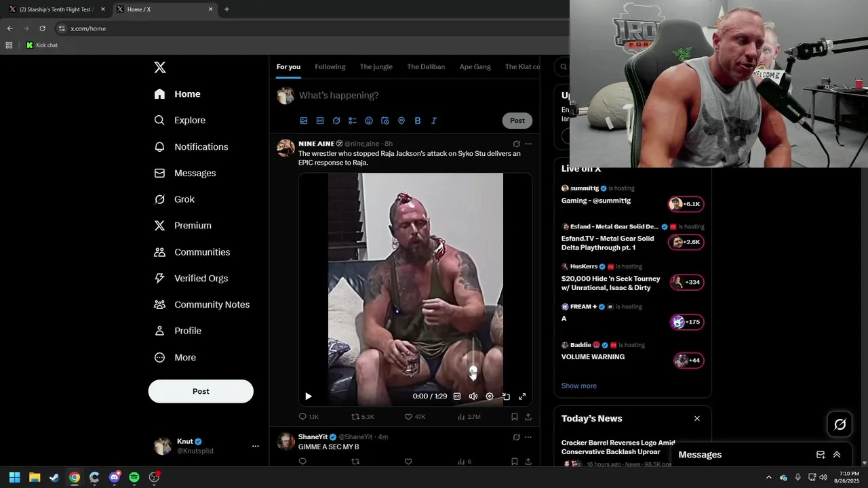Viewport: 868px width, 488px height.
Task: Enable picture-in-picture for the video
Action: (506, 396)
